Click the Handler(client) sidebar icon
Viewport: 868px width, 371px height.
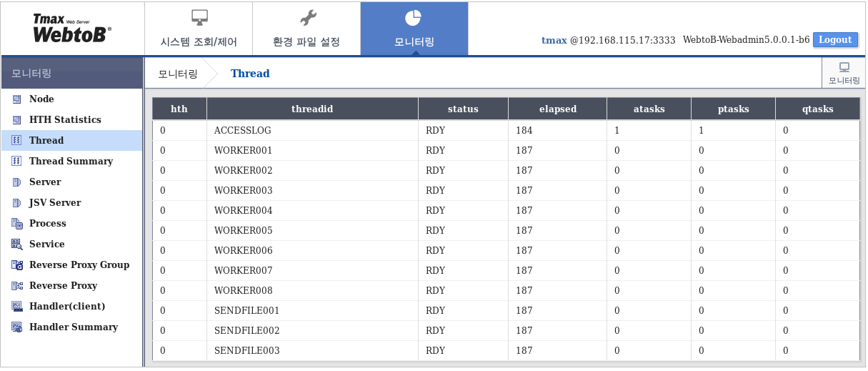16,307
